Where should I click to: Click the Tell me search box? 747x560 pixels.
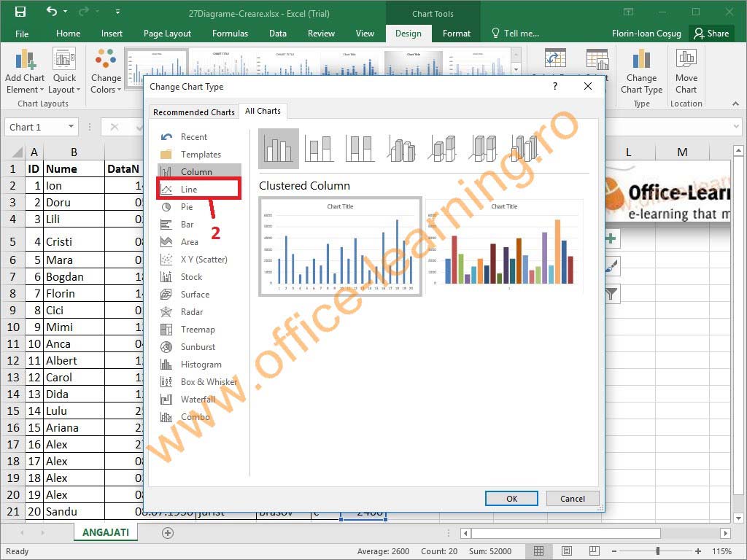click(x=516, y=34)
